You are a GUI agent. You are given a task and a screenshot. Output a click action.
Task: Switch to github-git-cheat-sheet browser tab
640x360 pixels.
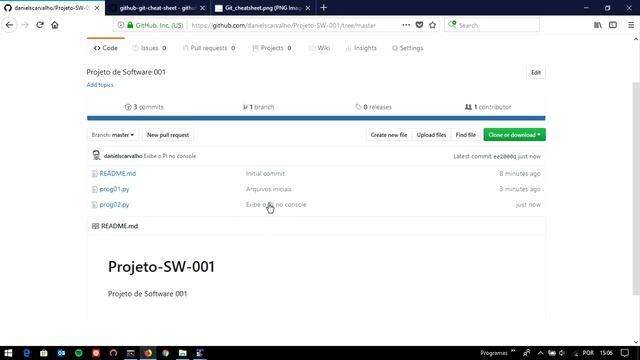pos(157,8)
